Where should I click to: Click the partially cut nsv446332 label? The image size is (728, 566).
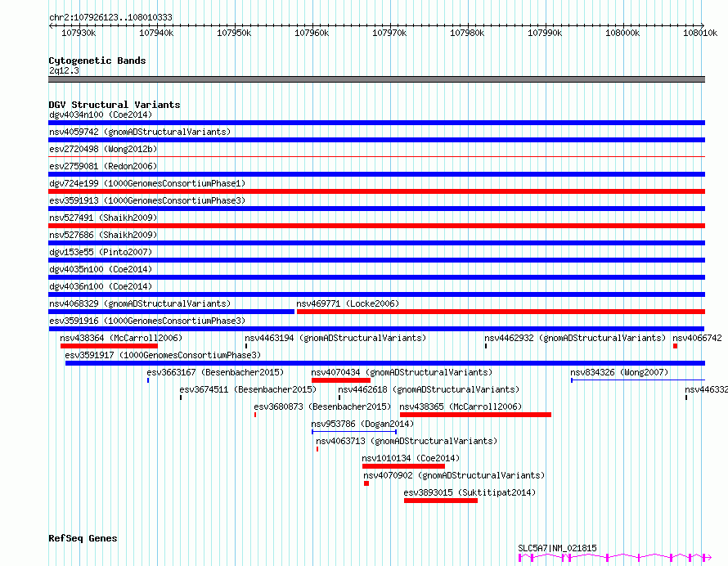point(706,389)
